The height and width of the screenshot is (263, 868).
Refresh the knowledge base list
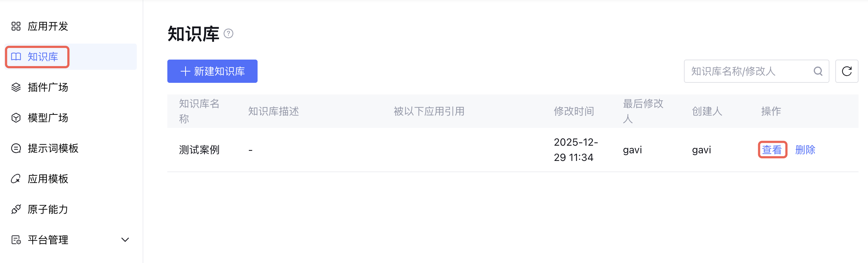coord(847,71)
